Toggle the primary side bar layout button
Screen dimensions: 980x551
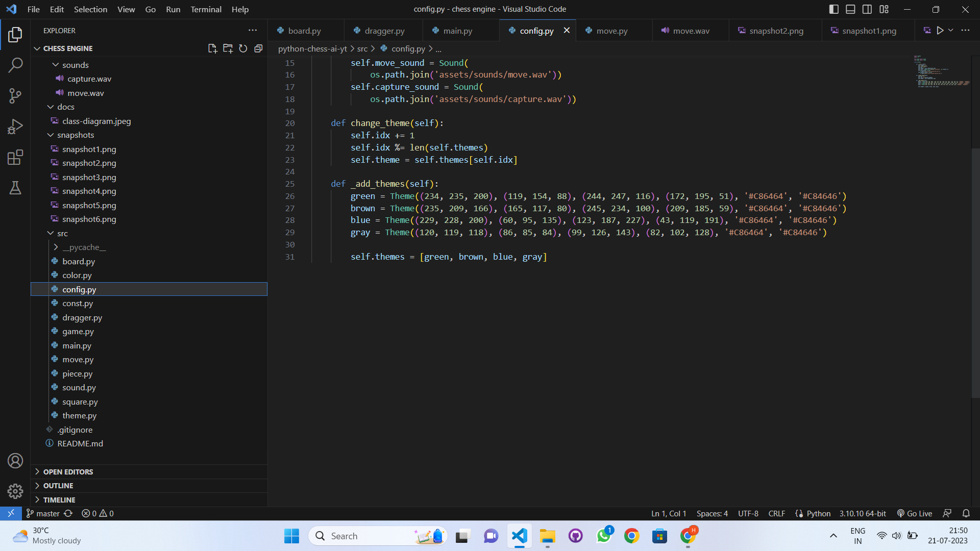point(834,9)
